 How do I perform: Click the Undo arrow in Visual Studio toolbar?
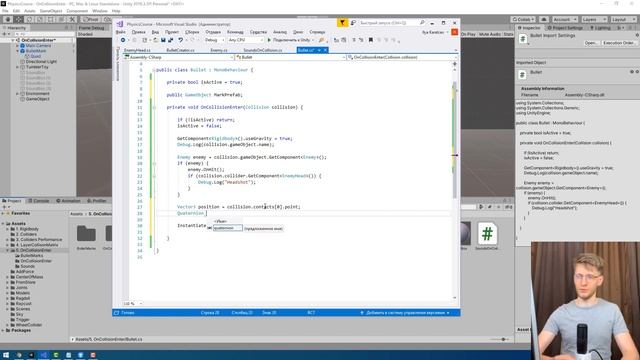[180, 40]
